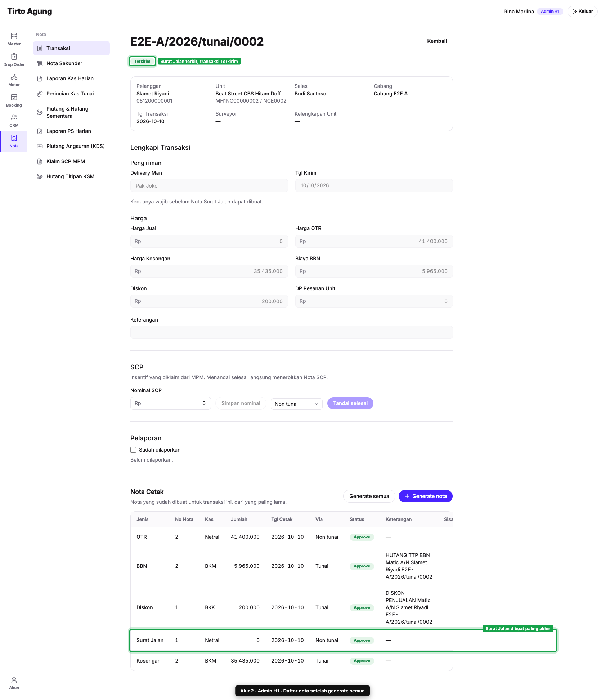Click the Piutang Angsuran (KDS) icon

[x=40, y=146]
